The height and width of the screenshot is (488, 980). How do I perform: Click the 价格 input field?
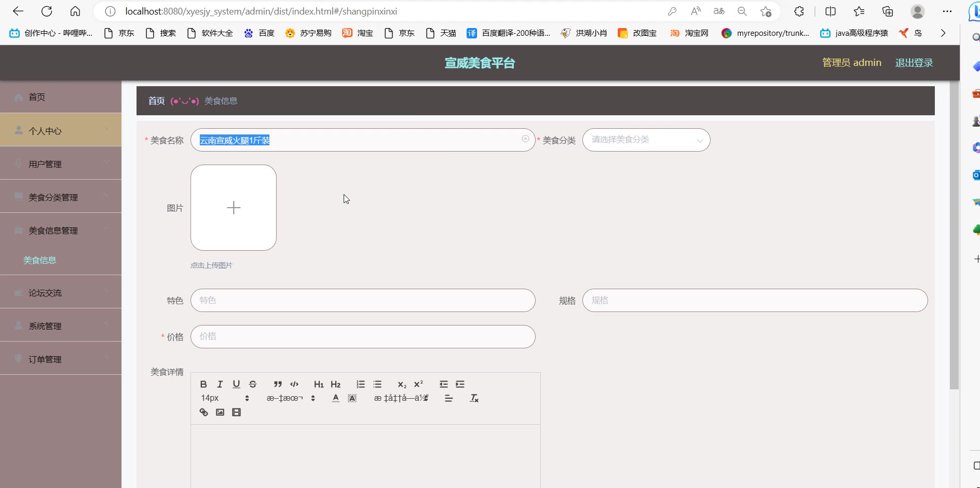pos(363,337)
